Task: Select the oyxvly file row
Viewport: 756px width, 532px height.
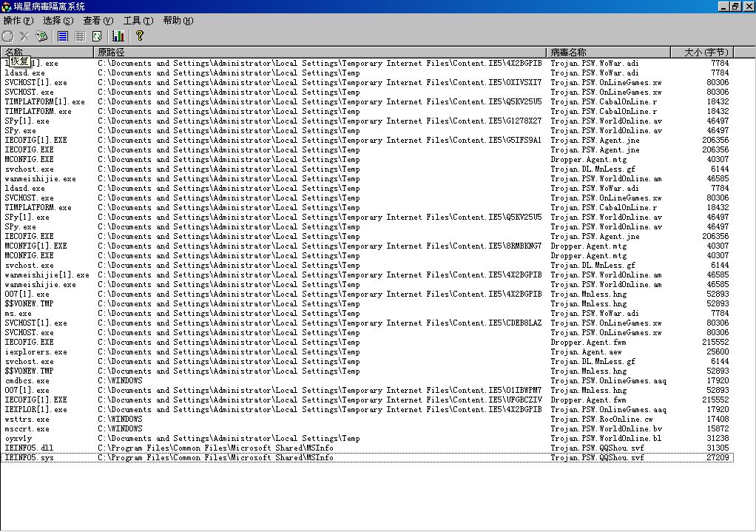Action: pos(367,439)
